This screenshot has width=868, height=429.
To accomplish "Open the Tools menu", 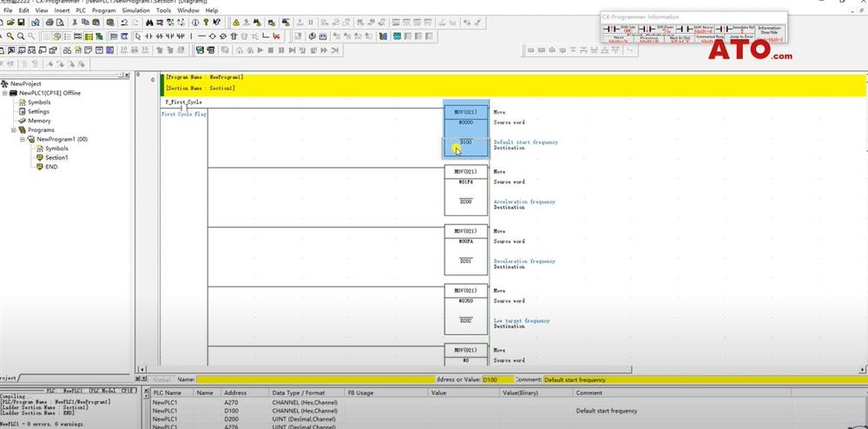I will pyautogui.click(x=162, y=10).
